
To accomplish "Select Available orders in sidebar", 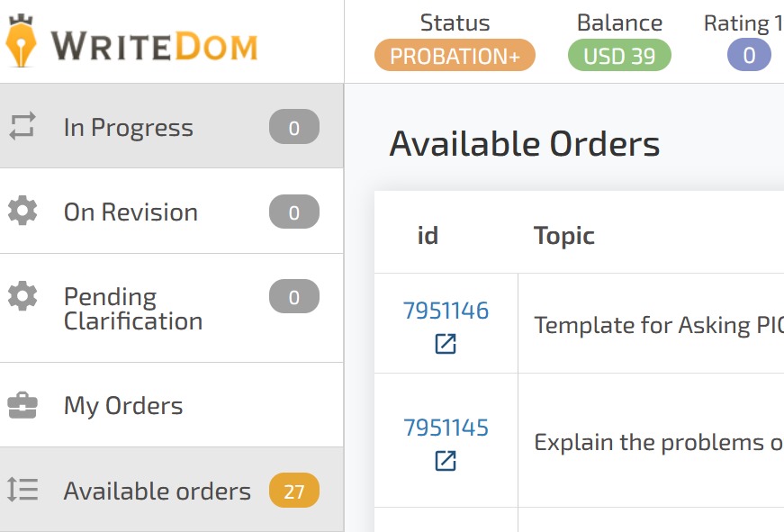I will coord(158,491).
